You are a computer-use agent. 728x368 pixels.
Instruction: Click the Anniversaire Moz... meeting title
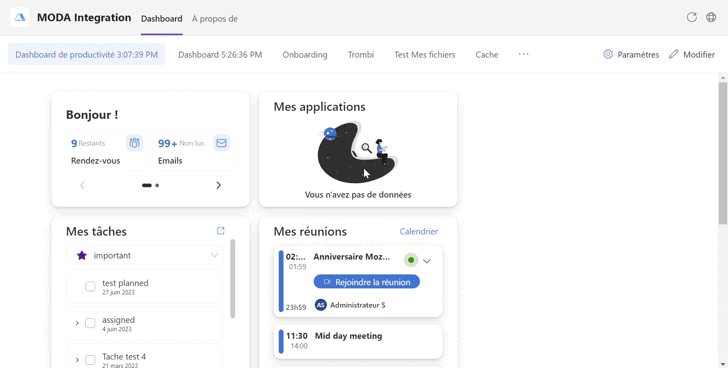click(351, 257)
